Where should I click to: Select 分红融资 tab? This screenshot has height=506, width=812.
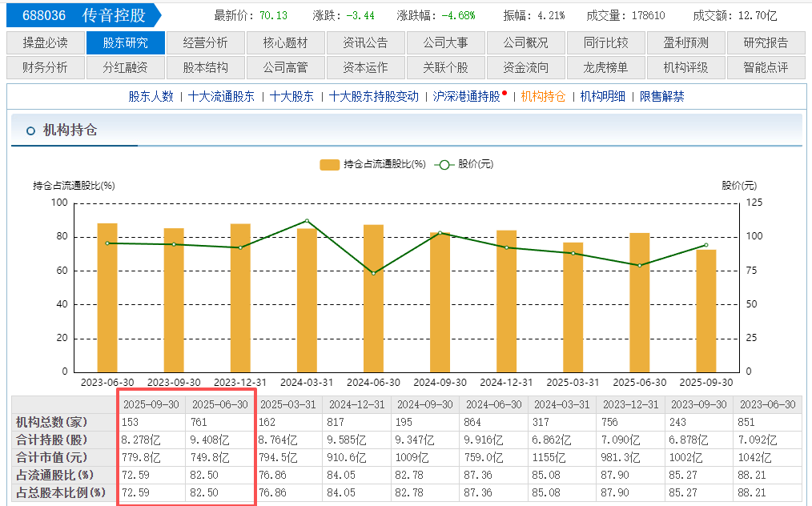pos(125,68)
